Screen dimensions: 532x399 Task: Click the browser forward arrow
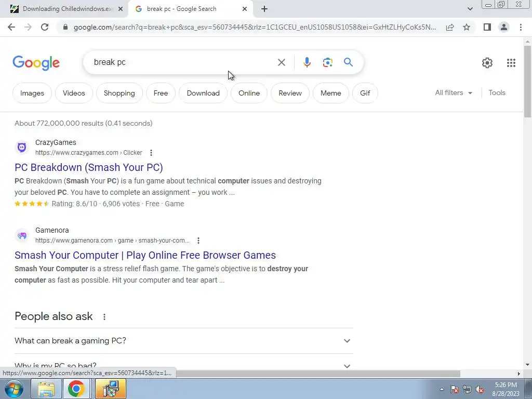point(28,27)
